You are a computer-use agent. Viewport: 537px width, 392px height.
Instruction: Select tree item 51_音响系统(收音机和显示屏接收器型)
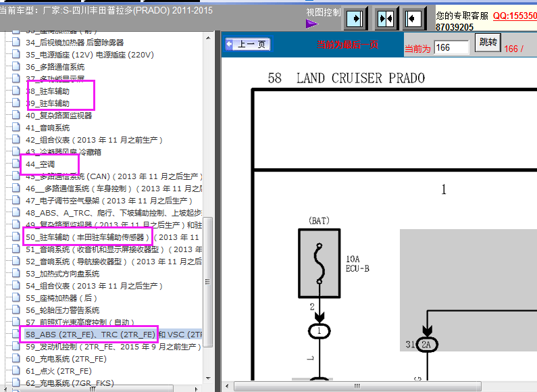[113, 249]
